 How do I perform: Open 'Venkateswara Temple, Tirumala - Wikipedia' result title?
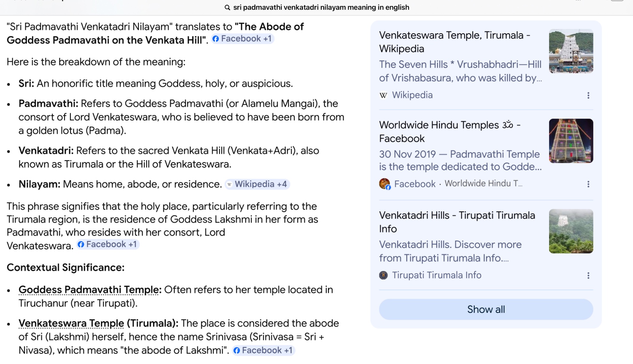(455, 42)
